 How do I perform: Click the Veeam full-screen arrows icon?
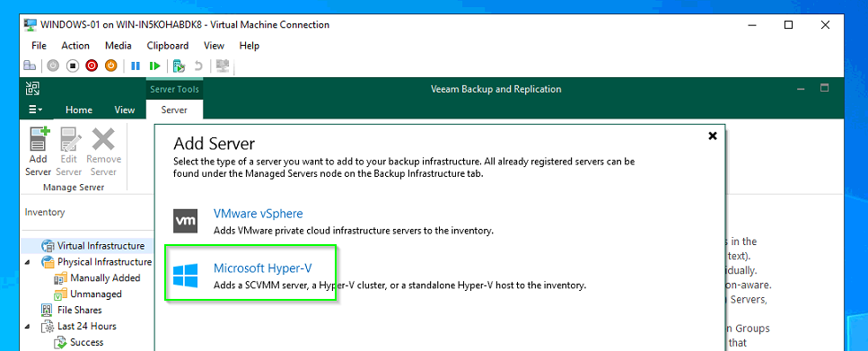pyautogui.click(x=32, y=88)
